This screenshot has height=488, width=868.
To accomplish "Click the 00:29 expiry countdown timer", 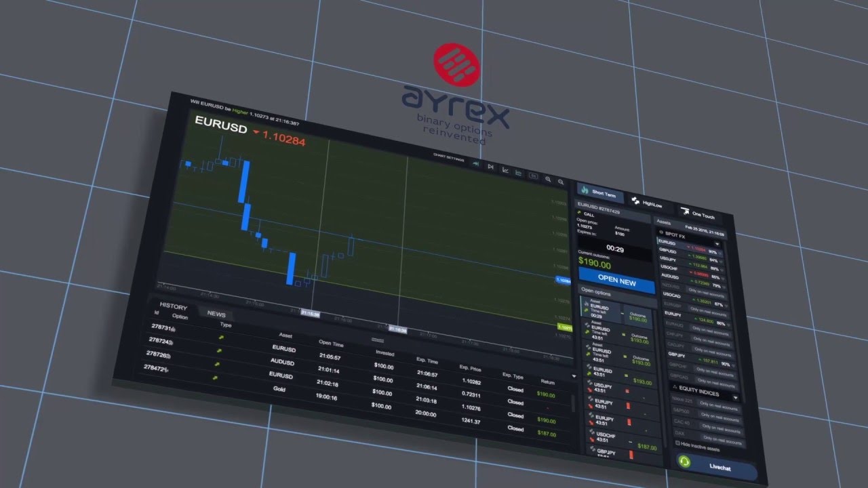I will (614, 249).
